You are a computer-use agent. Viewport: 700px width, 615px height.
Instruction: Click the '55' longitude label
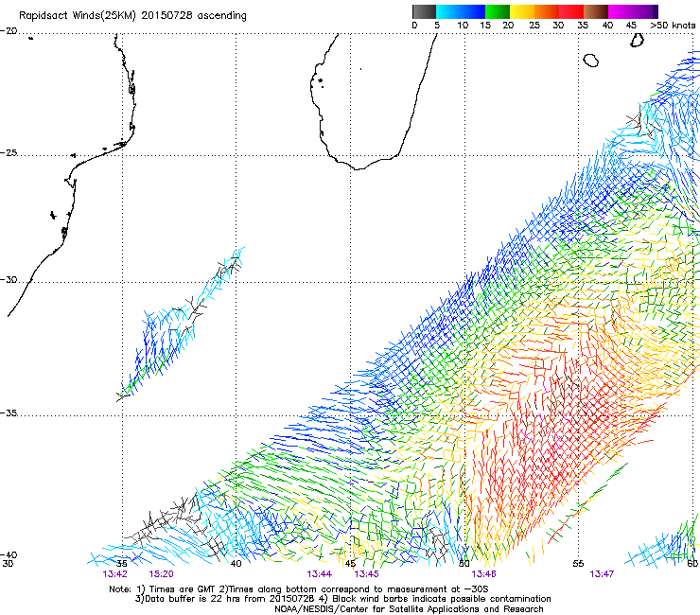point(578,564)
